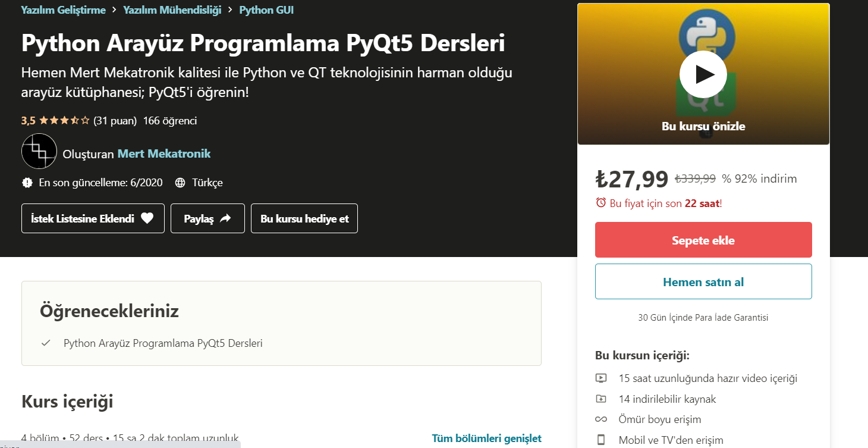Click the star rating icons

coord(64,121)
